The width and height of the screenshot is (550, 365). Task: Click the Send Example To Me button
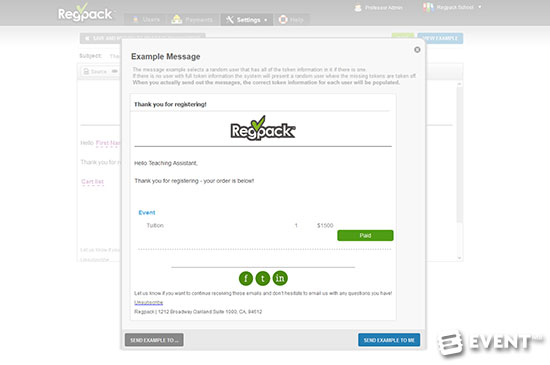coord(389,340)
